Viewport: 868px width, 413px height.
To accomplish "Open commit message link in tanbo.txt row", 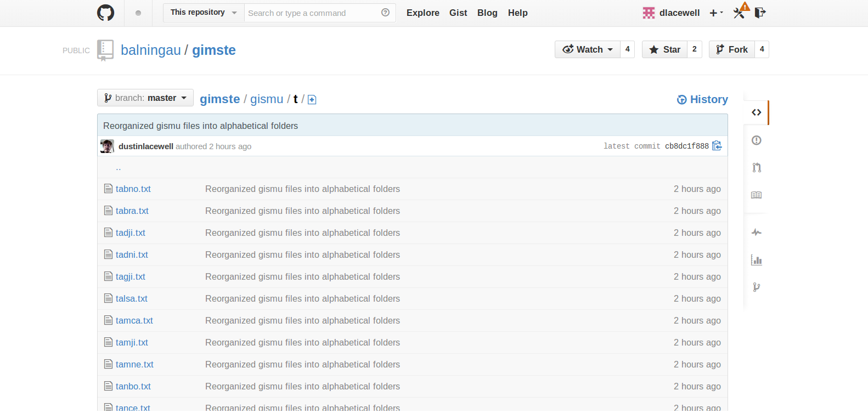I will (x=303, y=386).
